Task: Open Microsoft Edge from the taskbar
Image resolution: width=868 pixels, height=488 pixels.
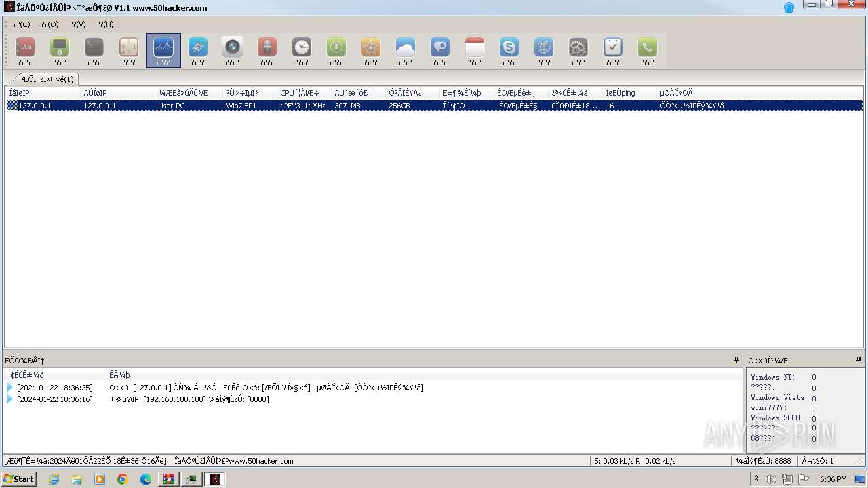Action: tap(145, 479)
